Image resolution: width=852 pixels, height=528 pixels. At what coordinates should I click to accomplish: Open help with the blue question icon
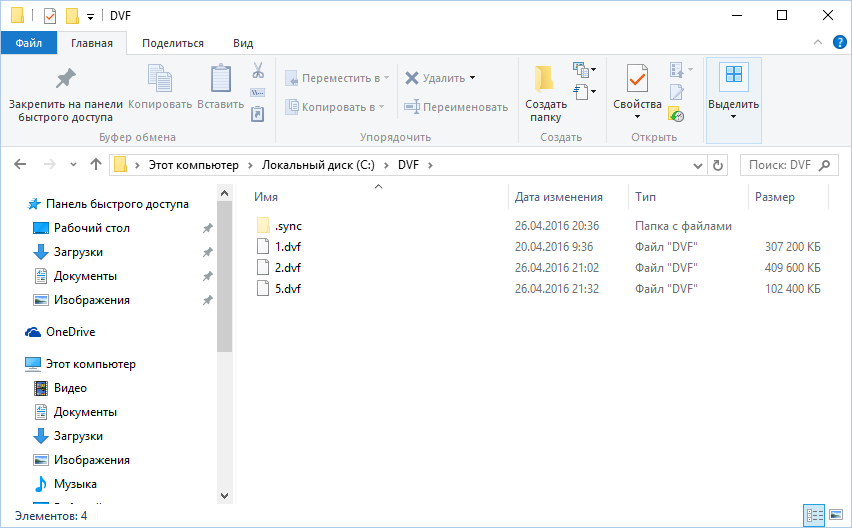tap(838, 43)
